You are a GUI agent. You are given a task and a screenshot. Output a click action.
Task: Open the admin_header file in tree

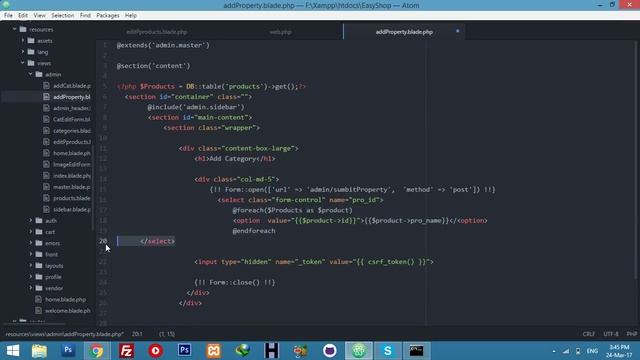72,108
